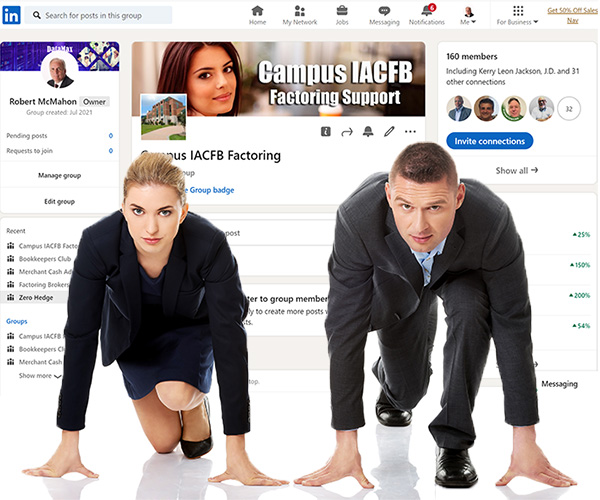This screenshot has width=600, height=500.
Task: Open Show all members link
Action: (517, 171)
